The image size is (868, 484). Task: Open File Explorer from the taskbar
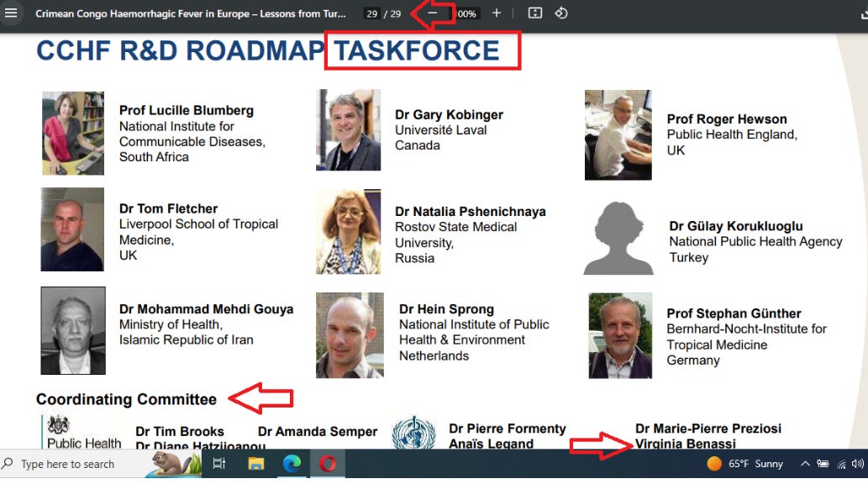tap(255, 464)
